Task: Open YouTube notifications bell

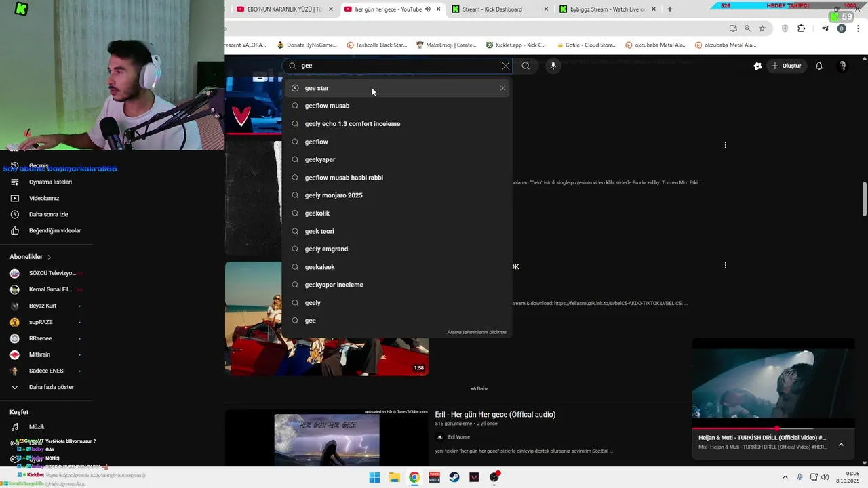Action: pyautogui.click(x=818, y=66)
